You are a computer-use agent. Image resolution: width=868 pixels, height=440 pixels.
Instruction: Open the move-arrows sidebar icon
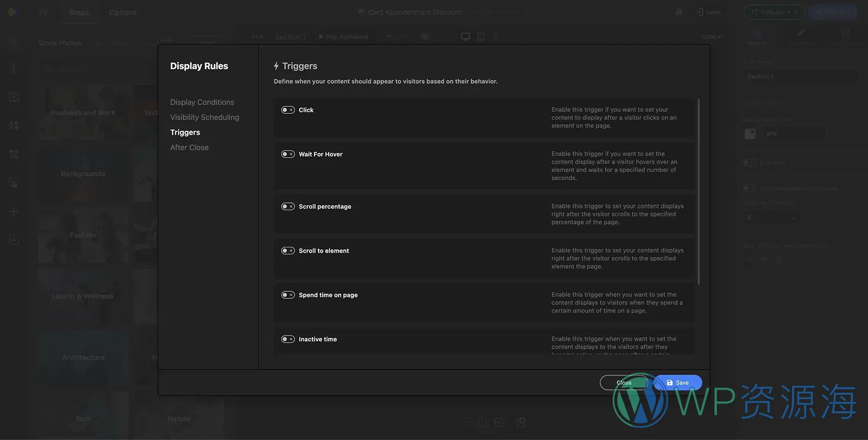pos(14,211)
